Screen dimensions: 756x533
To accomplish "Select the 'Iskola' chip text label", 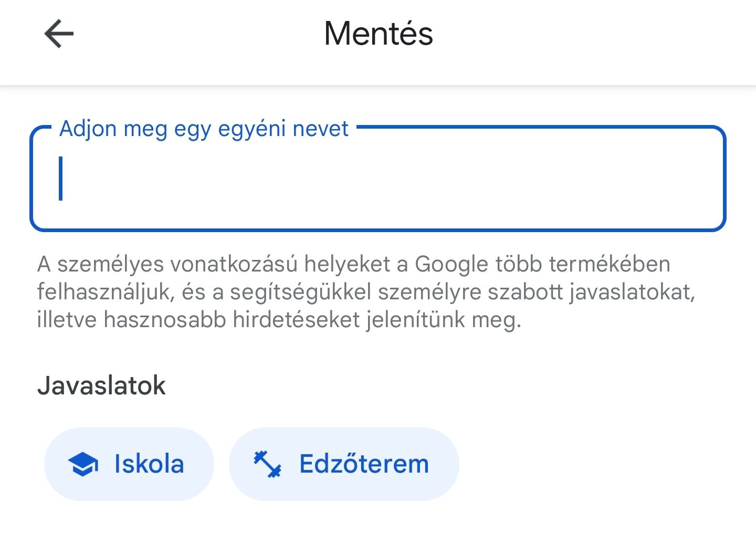I will pos(149,464).
